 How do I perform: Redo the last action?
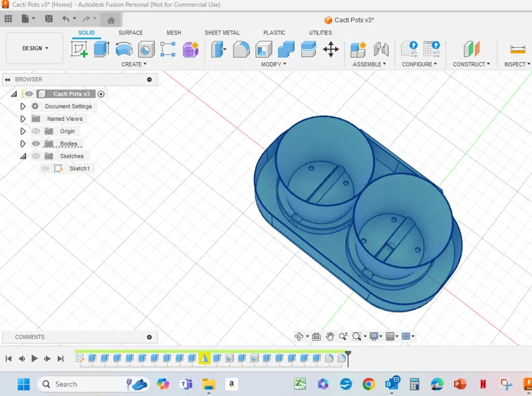pos(86,19)
